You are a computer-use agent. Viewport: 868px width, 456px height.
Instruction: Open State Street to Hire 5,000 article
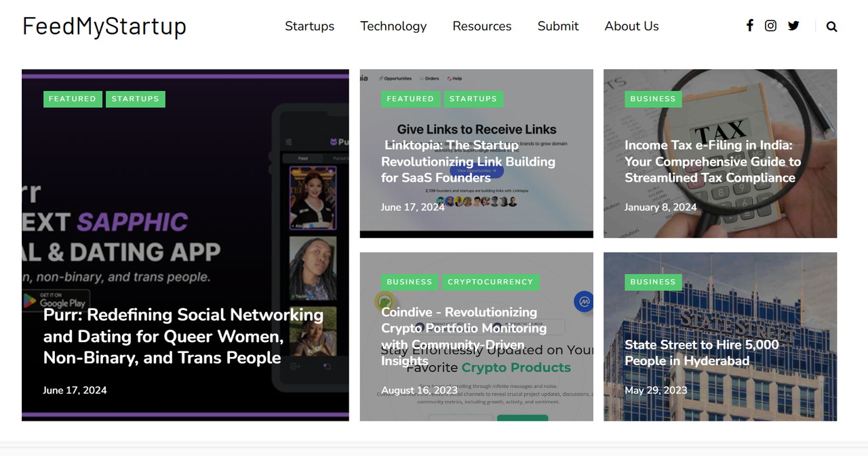tap(702, 353)
